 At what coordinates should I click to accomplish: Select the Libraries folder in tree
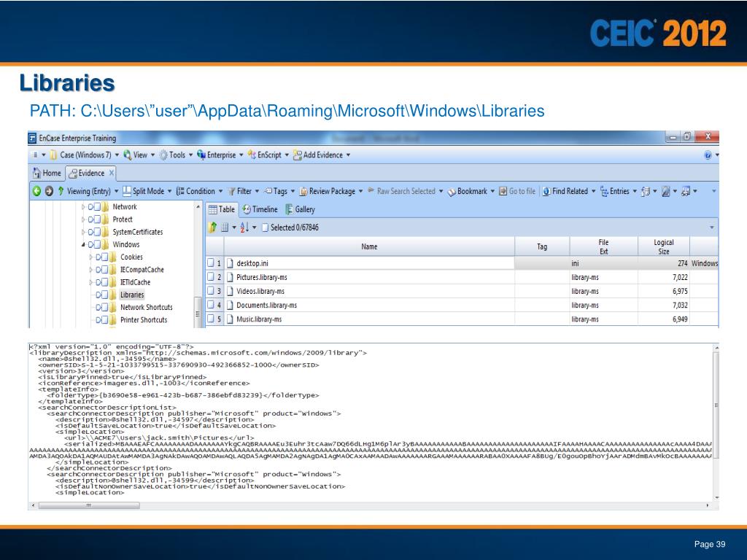pos(132,295)
